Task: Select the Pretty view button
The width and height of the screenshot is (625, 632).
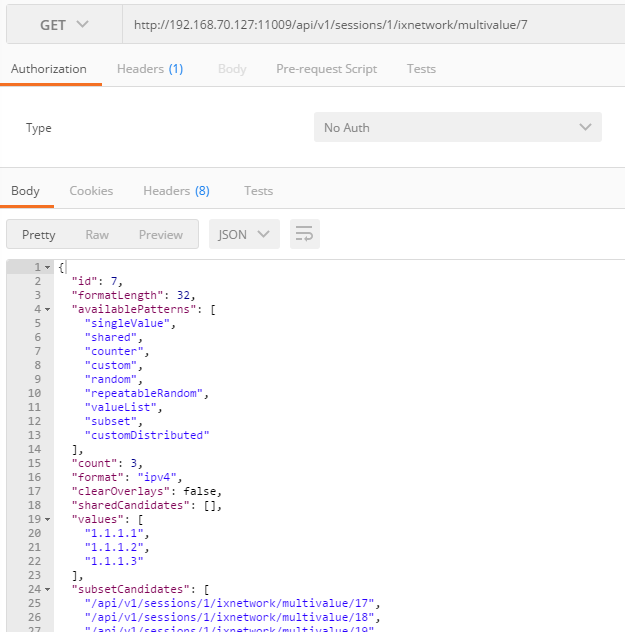Action: click(x=39, y=235)
